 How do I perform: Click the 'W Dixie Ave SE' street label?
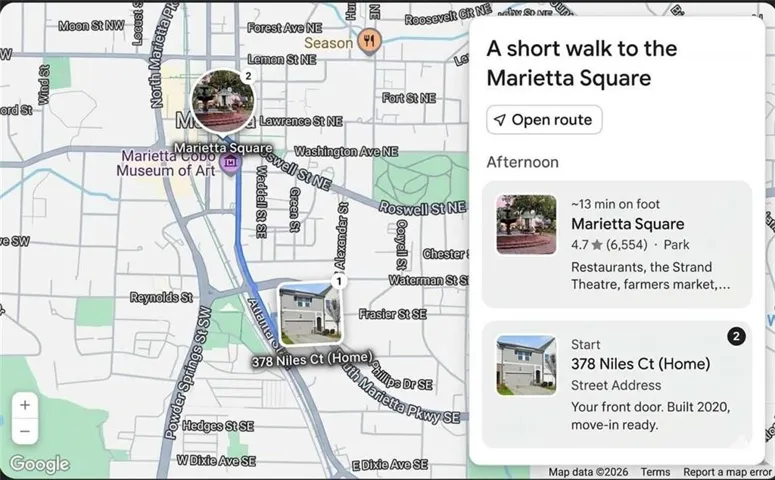coord(216,461)
